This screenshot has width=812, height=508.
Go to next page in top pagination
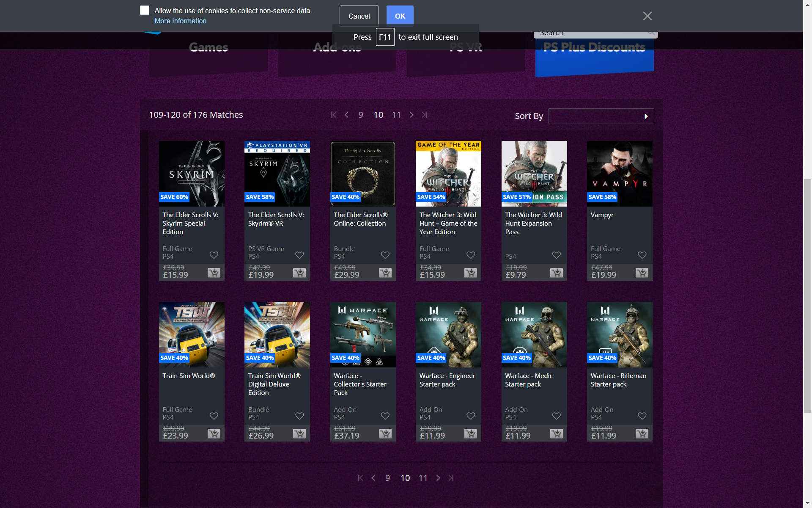(x=411, y=115)
